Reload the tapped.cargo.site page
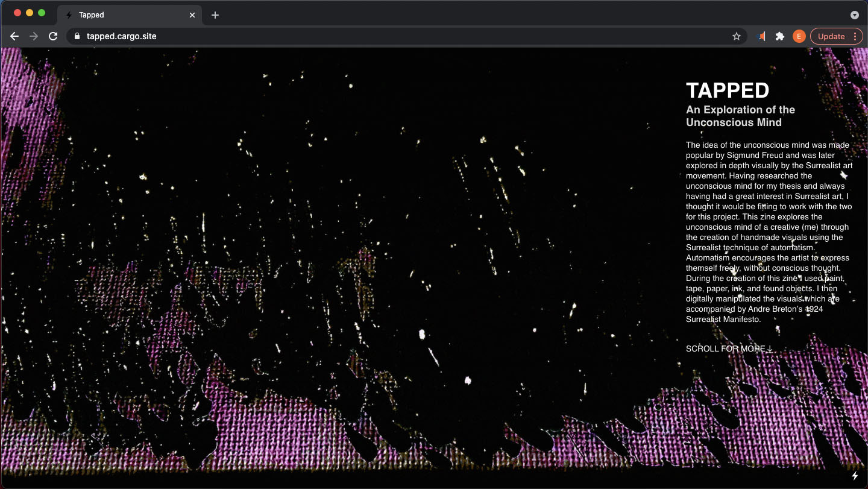Screen dimensions: 868x489 pos(53,36)
